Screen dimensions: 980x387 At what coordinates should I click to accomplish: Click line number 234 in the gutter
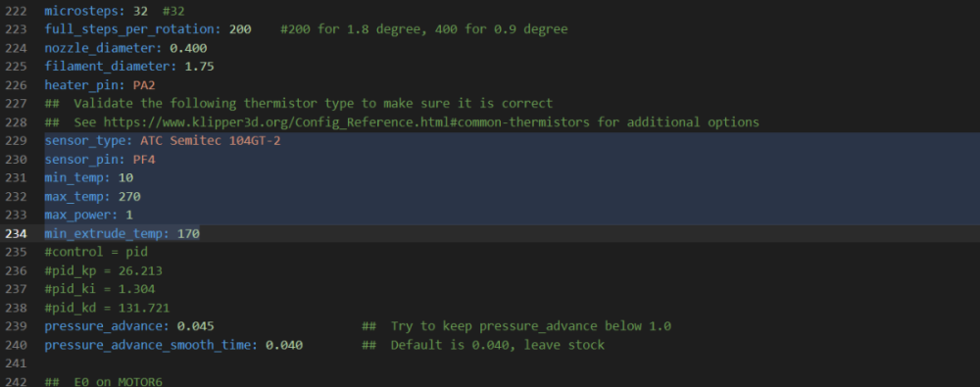click(x=17, y=234)
